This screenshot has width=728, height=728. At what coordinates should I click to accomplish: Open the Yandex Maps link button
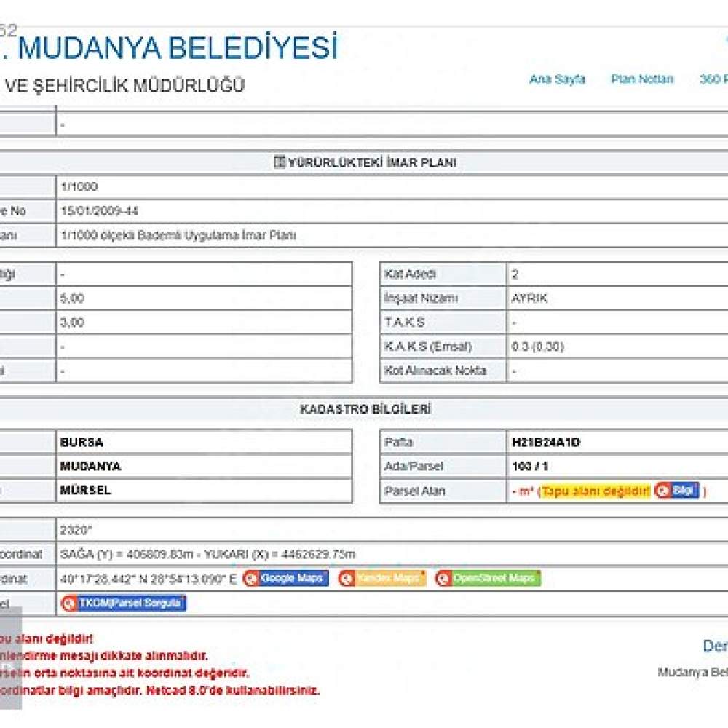click(382, 579)
